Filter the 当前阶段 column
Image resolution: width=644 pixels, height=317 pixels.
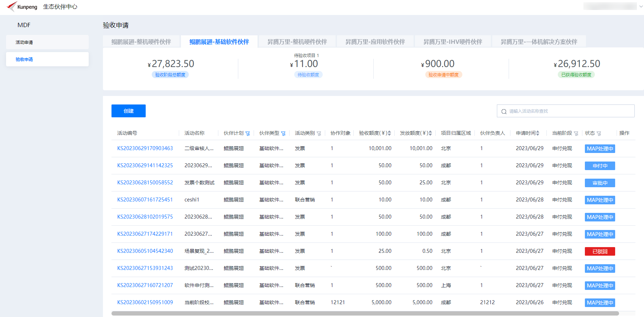coord(576,133)
